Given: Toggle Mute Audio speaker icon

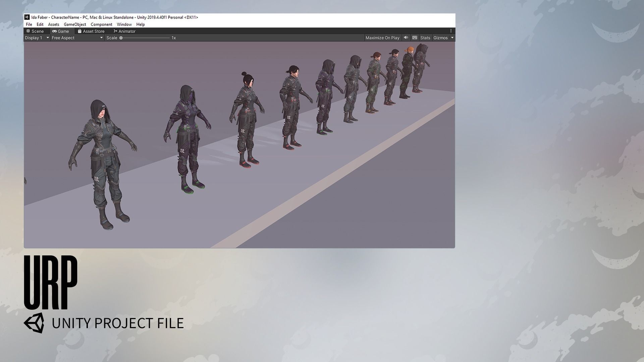Looking at the screenshot, I should [x=406, y=38].
